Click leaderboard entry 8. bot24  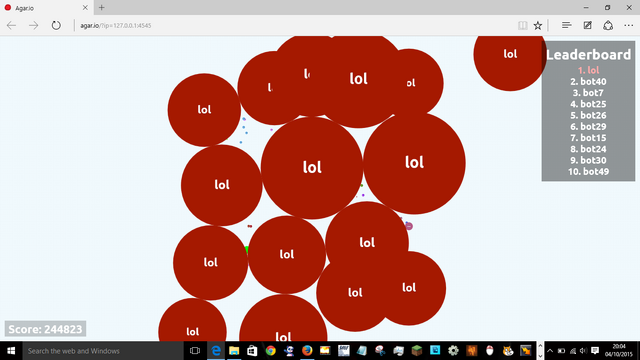(589, 149)
